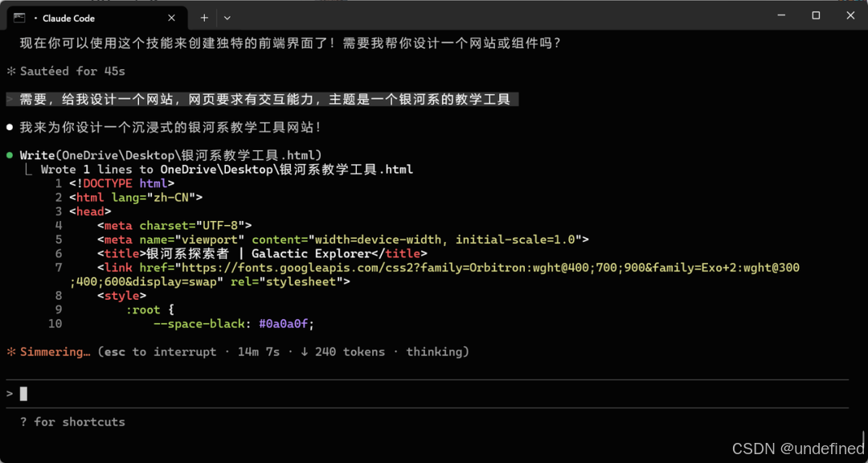Click the asterisk before Simmering
Image resolution: width=868 pixels, height=463 pixels.
click(x=10, y=352)
